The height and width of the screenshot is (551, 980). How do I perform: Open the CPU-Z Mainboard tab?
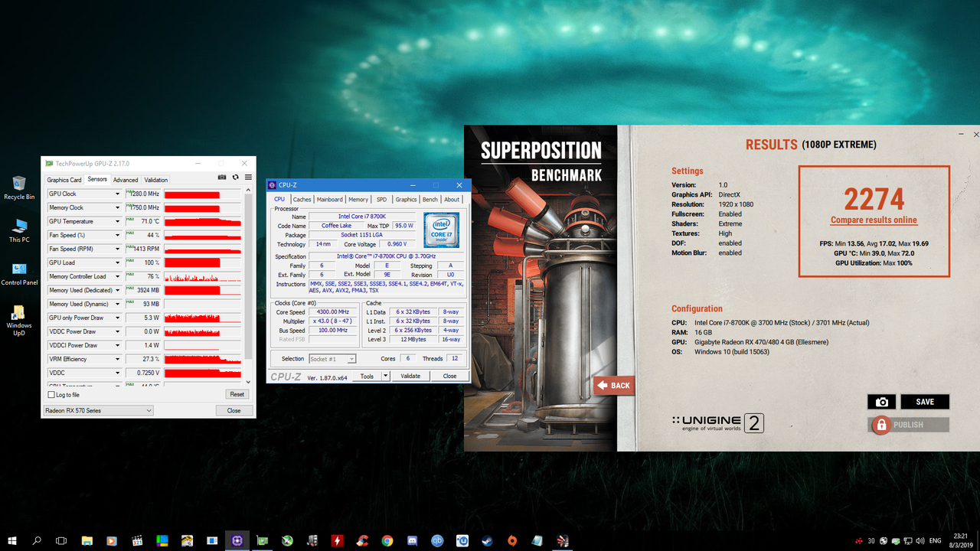pos(330,200)
